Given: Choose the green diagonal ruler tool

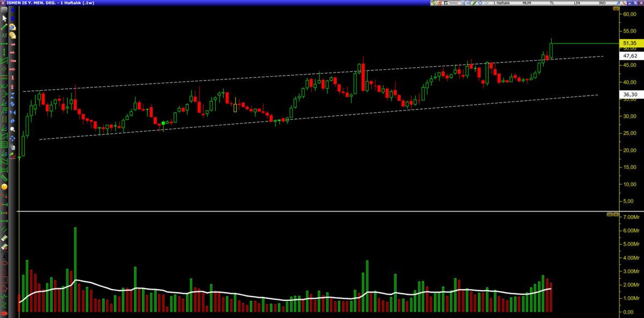Looking at the screenshot, I should pos(4,178).
